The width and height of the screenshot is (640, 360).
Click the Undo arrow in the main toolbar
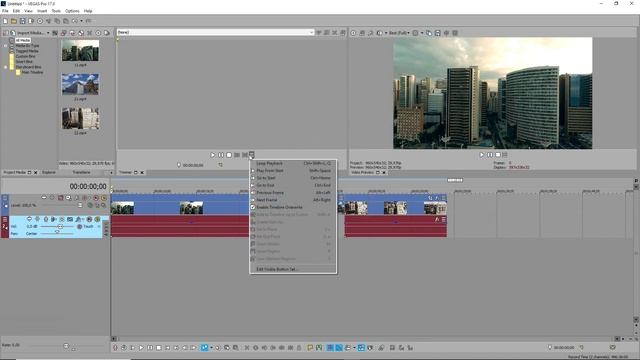point(75,21)
